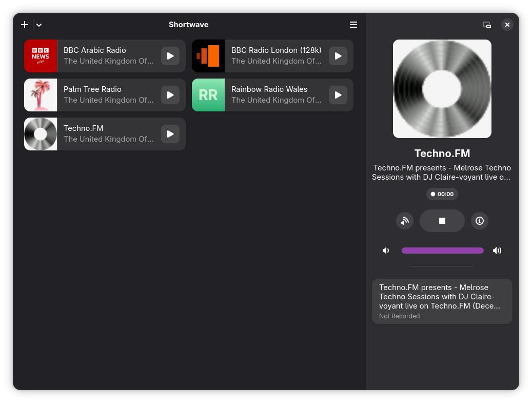
Task: Play BBC Arabic Radio station
Action: tap(170, 56)
